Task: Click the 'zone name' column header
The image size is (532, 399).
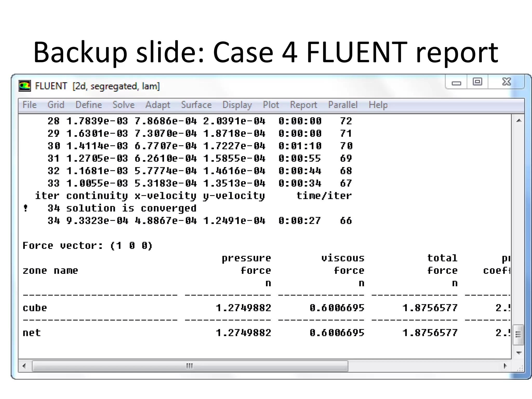Action: pyautogui.click(x=50, y=270)
